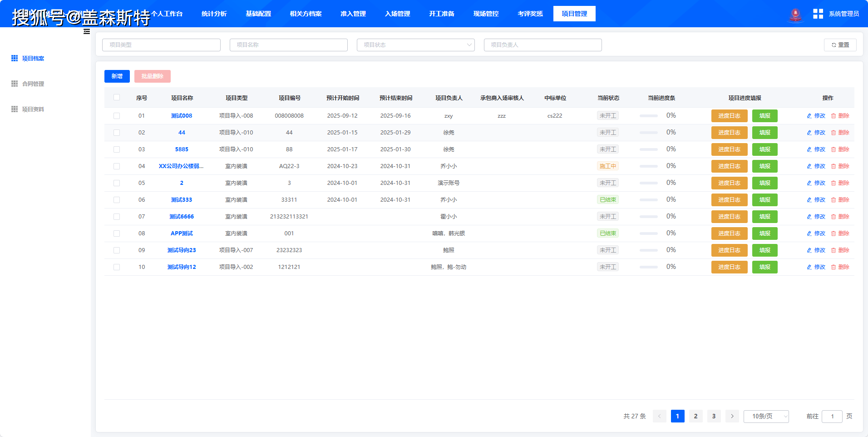Click the 删除 trash icon for row 04

pos(833,166)
